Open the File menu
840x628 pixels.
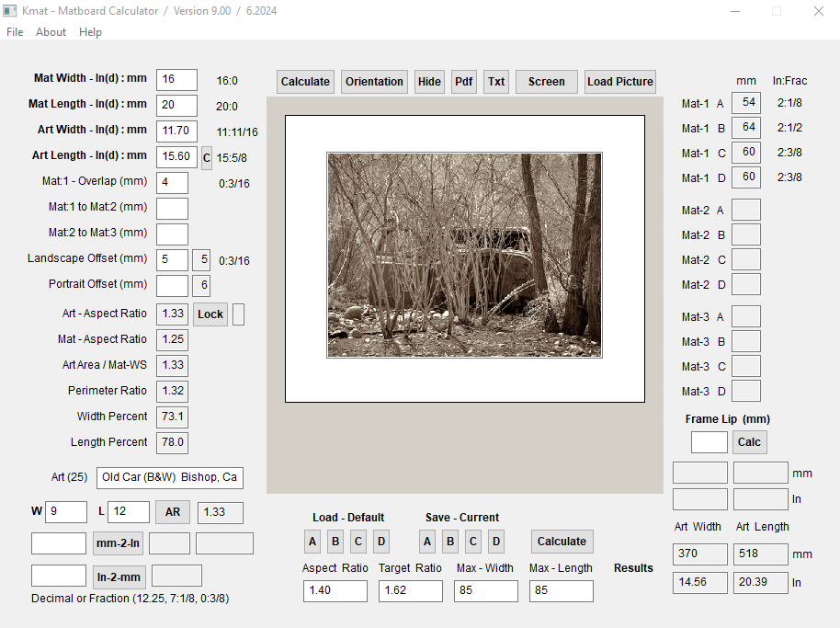pos(15,32)
